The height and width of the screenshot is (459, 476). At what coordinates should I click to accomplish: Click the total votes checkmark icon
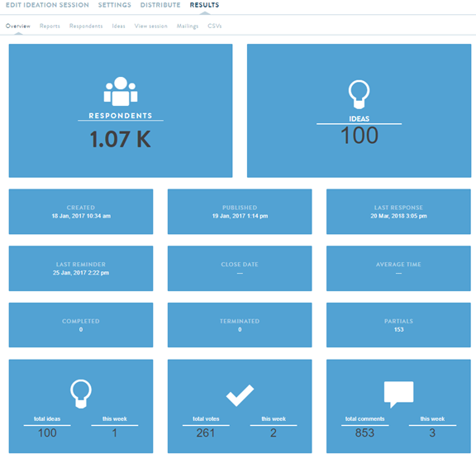tap(240, 395)
